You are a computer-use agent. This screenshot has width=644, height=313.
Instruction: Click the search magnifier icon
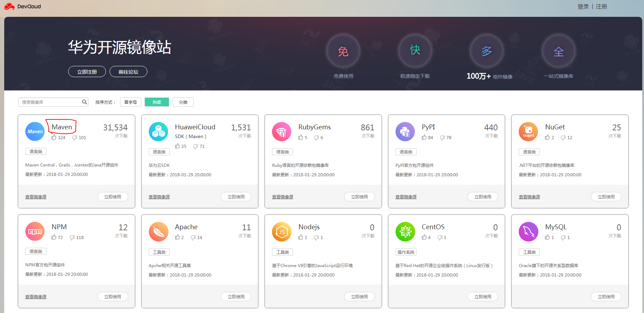click(x=84, y=102)
